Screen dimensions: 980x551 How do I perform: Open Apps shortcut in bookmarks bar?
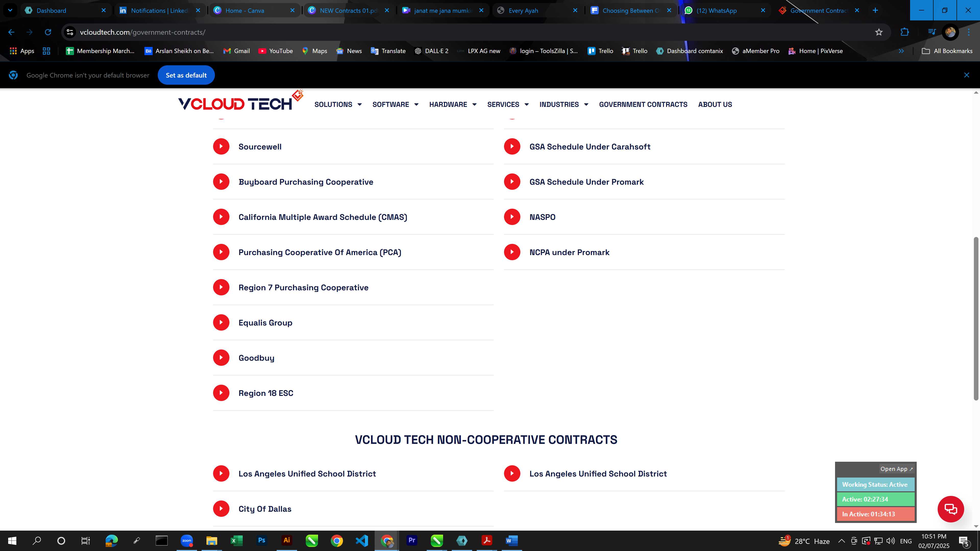pos(22,51)
